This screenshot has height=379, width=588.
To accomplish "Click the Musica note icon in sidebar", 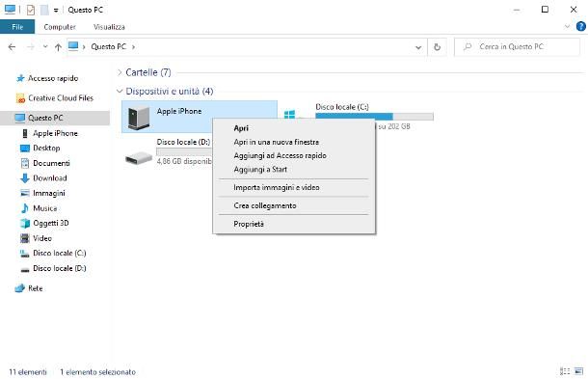I will [x=25, y=208].
